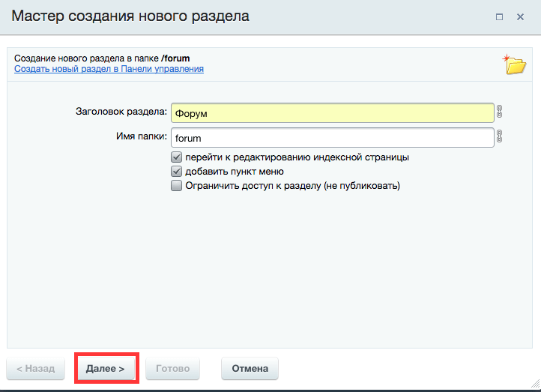Disable the добавить пункт меню checkbox
This screenshot has height=392, width=541.
(x=177, y=172)
